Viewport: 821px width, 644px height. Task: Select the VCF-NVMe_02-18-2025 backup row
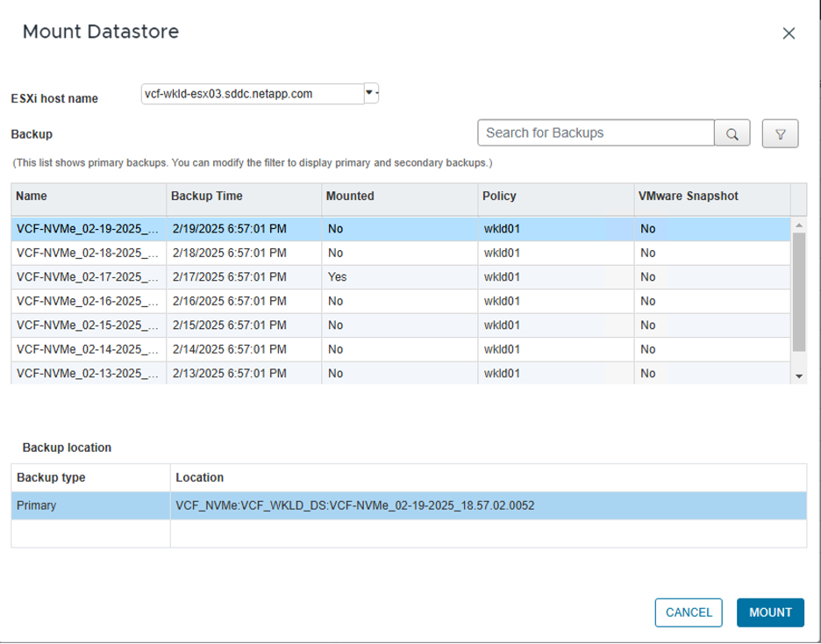(88, 253)
